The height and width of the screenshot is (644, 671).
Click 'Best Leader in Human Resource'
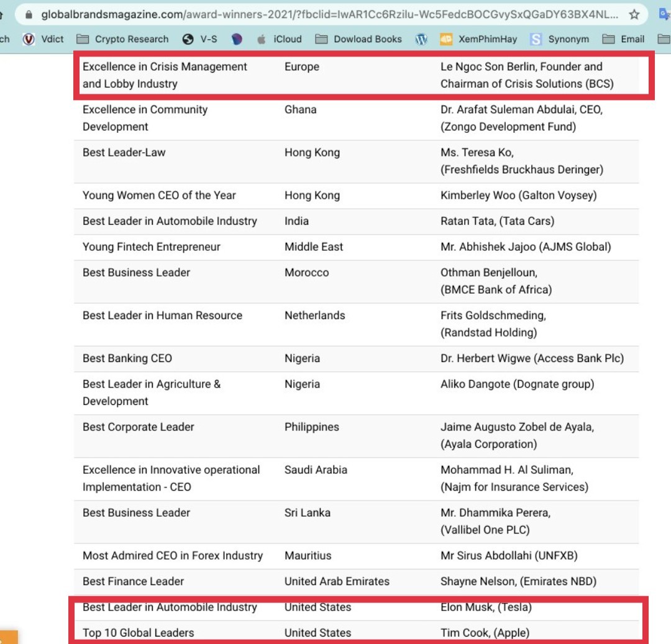click(162, 315)
